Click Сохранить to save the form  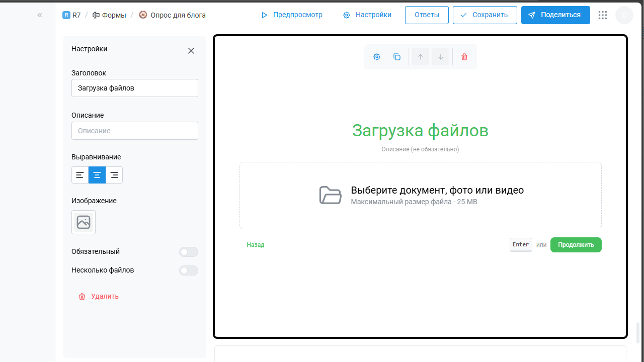[485, 15]
